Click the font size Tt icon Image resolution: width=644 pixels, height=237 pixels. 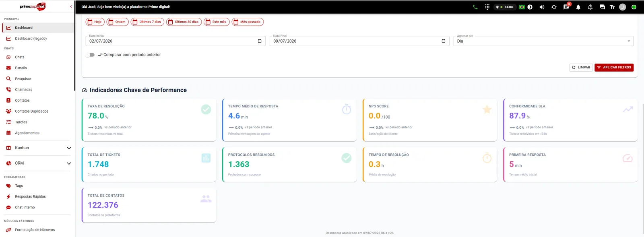click(612, 7)
